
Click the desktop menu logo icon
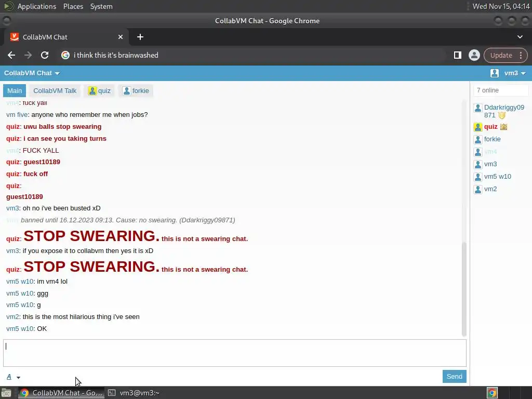(x=8, y=6)
